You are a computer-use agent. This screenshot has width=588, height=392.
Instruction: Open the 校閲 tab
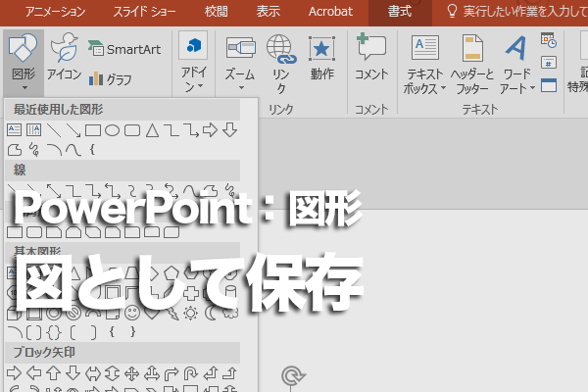pyautogui.click(x=217, y=12)
